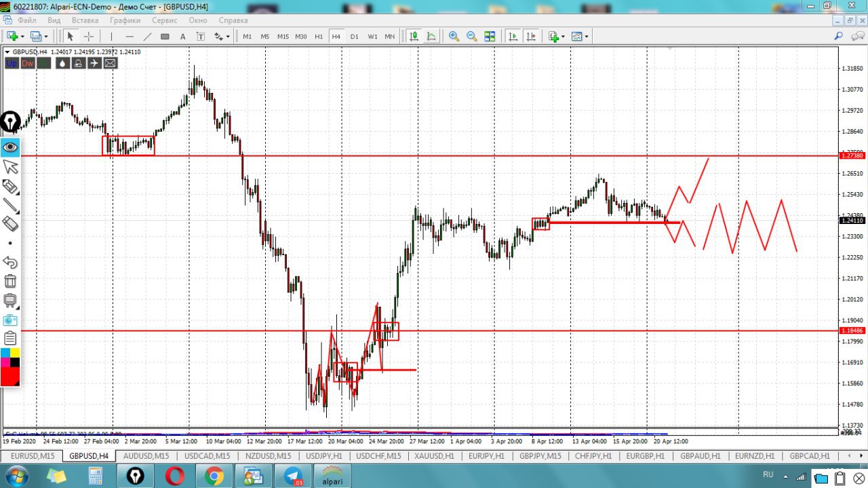The width and height of the screenshot is (868, 488).
Task: Open the Файл menu
Action: click(27, 20)
